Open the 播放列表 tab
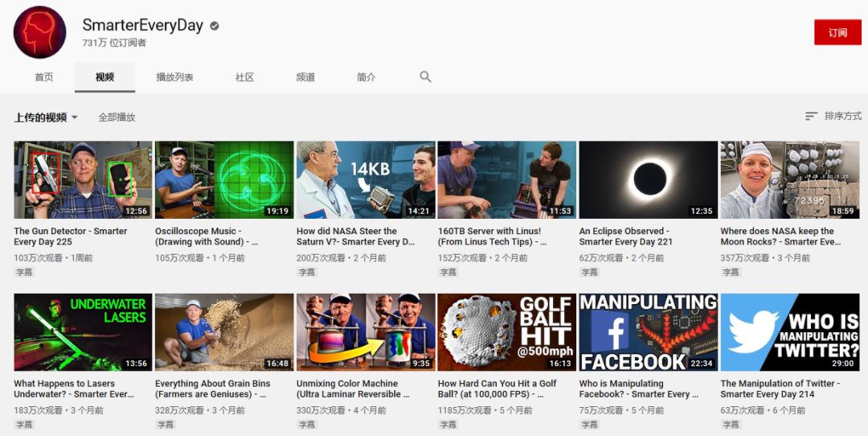 pyautogui.click(x=174, y=77)
